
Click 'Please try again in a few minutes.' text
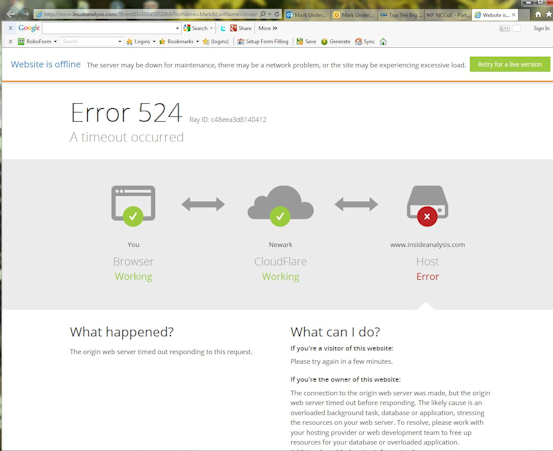point(341,362)
